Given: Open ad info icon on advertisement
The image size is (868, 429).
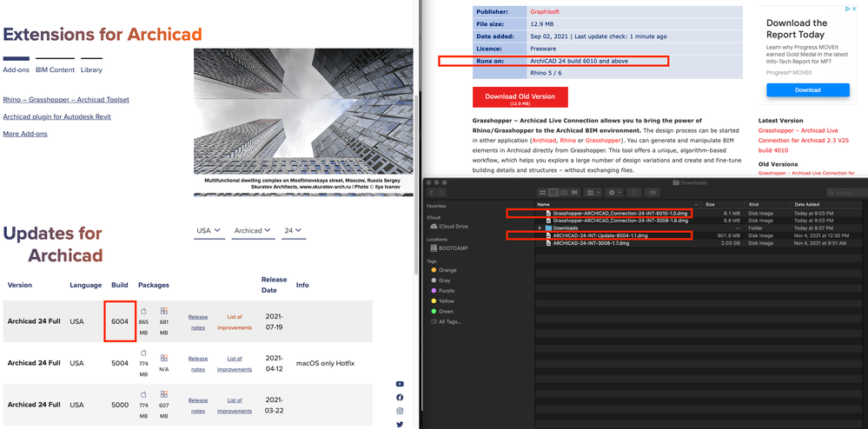Looking at the screenshot, I should [x=847, y=9].
